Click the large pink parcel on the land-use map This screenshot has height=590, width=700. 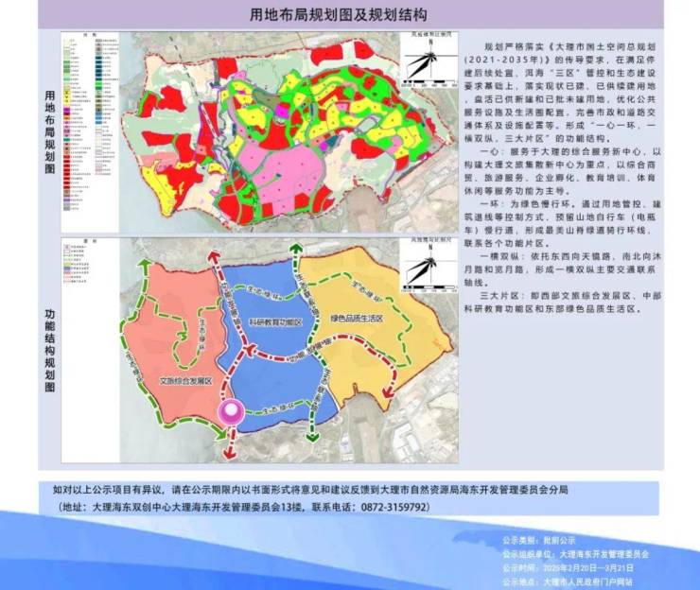[x=286, y=174]
